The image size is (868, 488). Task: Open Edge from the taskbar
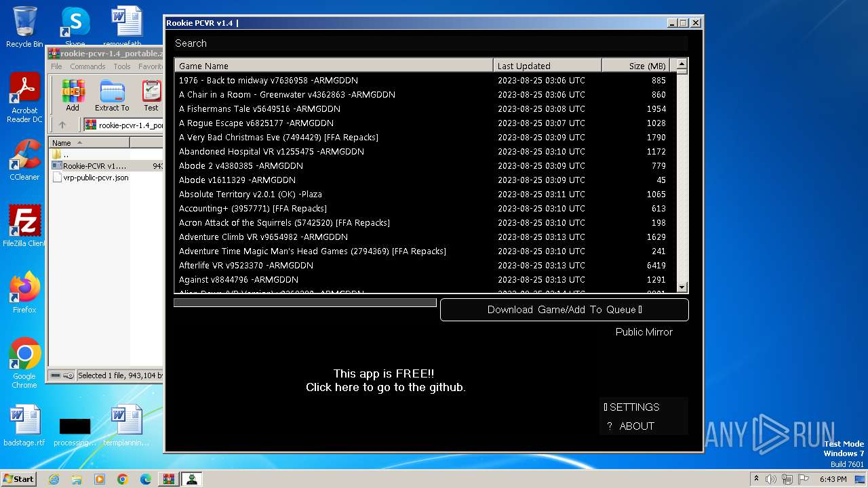(x=146, y=479)
